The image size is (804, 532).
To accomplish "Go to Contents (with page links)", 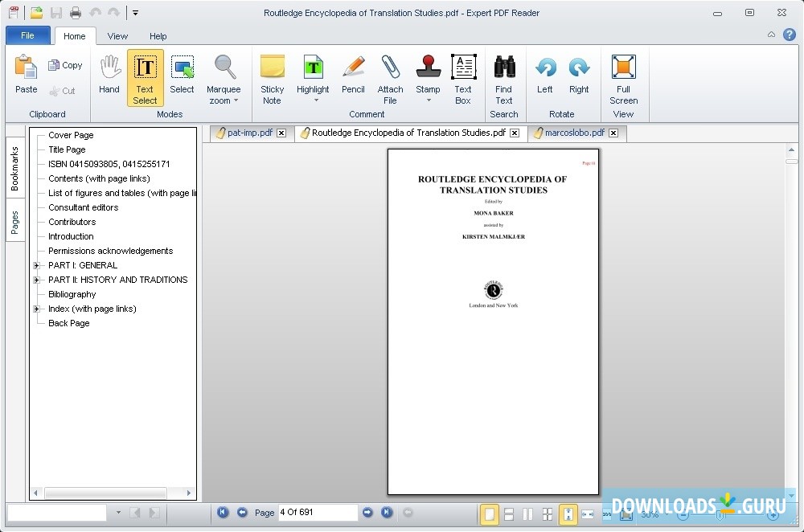I will pos(99,178).
